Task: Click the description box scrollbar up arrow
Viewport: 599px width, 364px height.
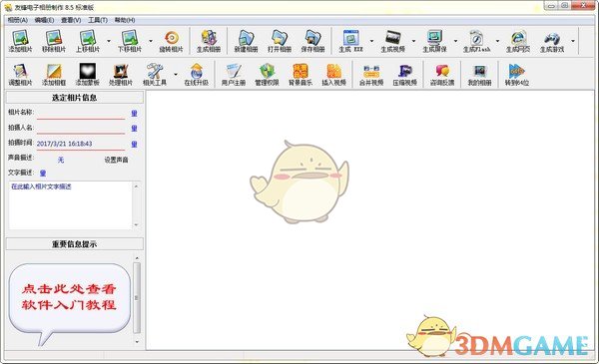Action: coord(136,185)
